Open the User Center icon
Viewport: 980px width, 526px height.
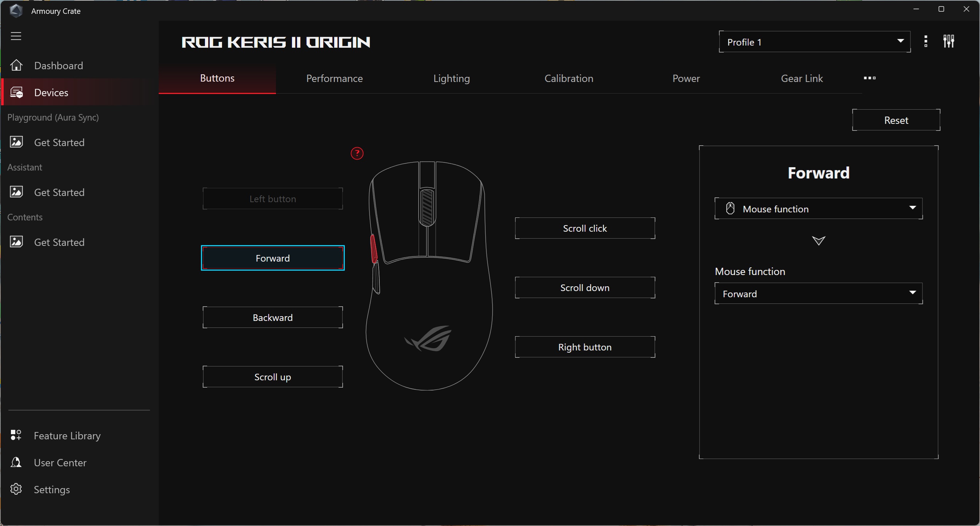[16, 462]
